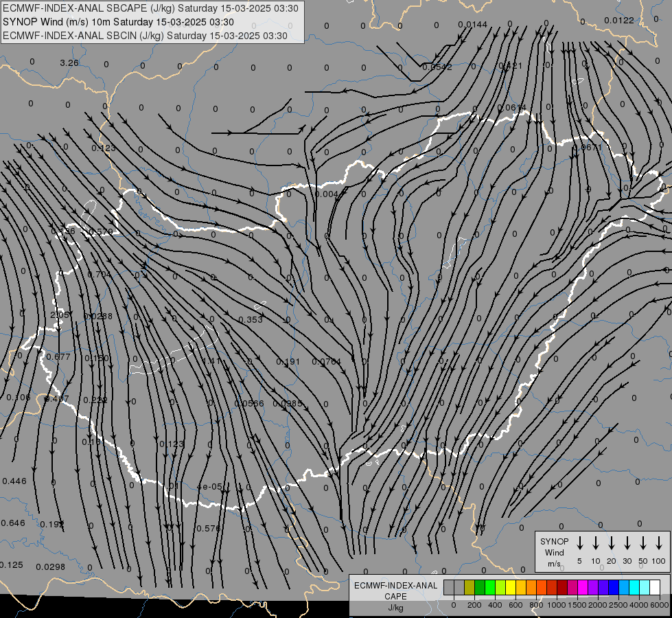Click the 0.106 value on the map

pos(19,397)
